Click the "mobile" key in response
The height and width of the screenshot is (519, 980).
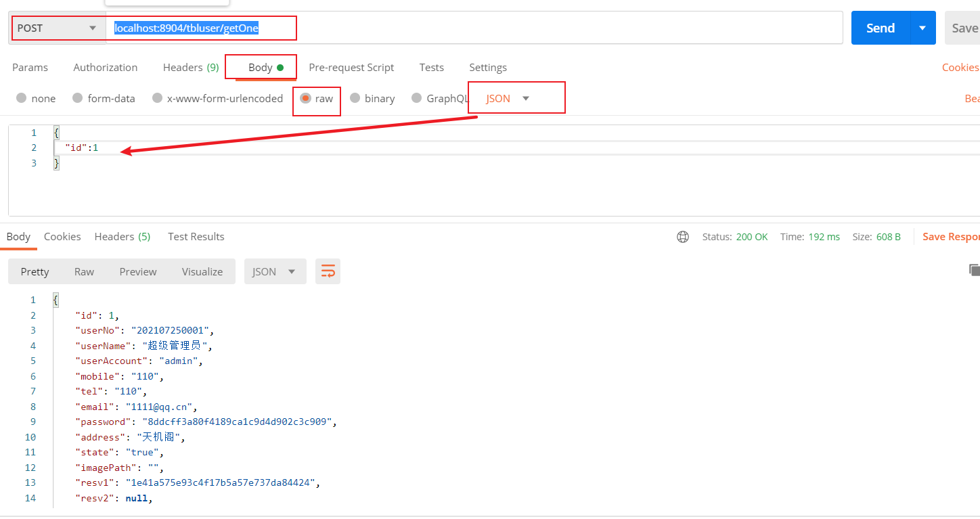[x=97, y=376]
